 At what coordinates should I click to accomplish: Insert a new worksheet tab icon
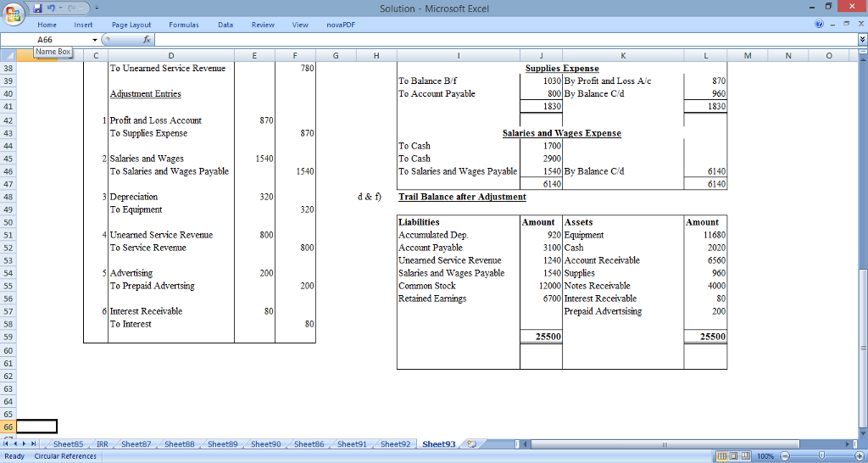[x=471, y=443]
